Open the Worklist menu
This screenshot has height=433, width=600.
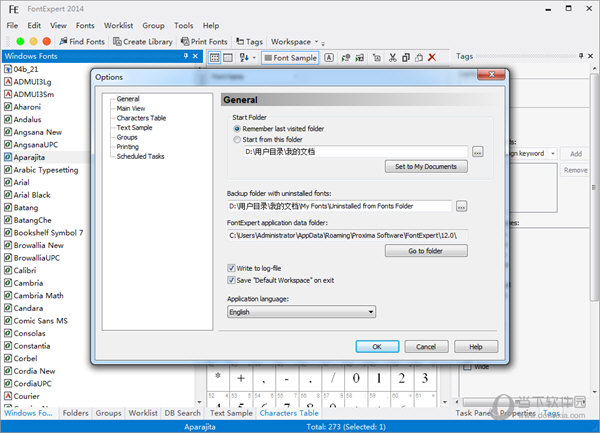pos(119,26)
